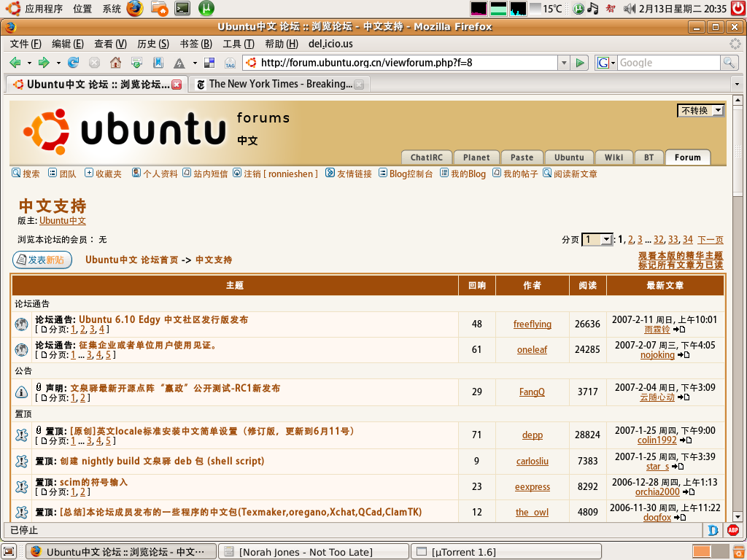
Task: Launch uTorrent from the green panel launcher
Action: point(206,8)
